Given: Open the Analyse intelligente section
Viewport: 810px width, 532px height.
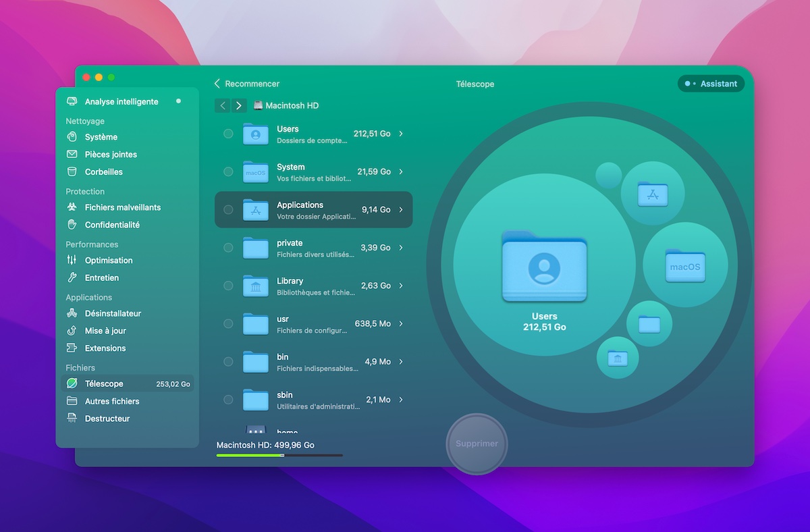Looking at the screenshot, I should click(128, 101).
